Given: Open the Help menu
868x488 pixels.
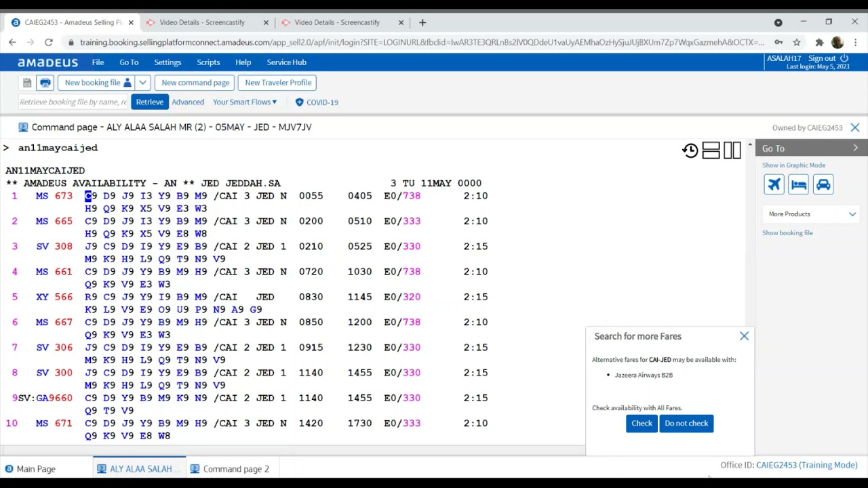Looking at the screenshot, I should tap(243, 62).
